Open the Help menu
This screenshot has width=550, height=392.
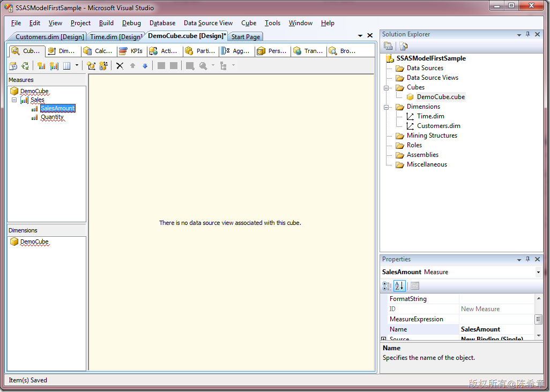point(328,23)
